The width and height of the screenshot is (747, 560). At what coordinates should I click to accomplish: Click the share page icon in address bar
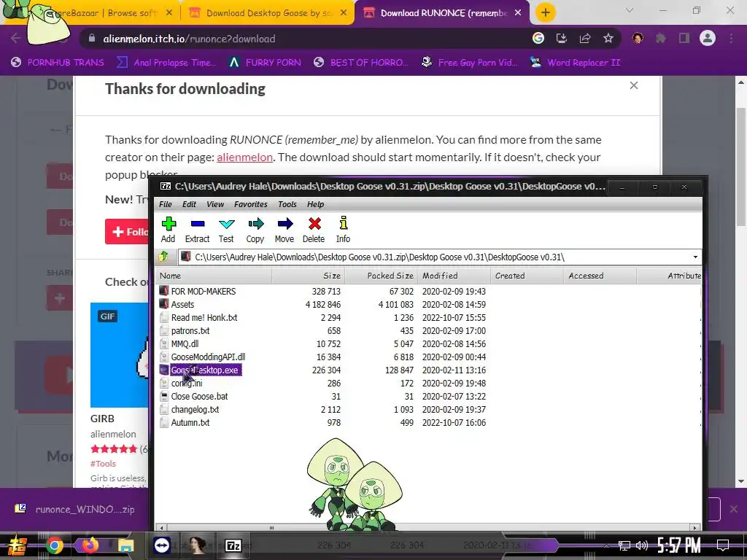tap(585, 39)
